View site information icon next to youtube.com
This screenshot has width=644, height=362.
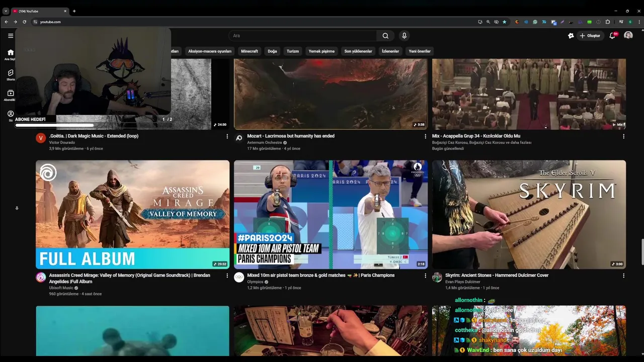(35, 22)
